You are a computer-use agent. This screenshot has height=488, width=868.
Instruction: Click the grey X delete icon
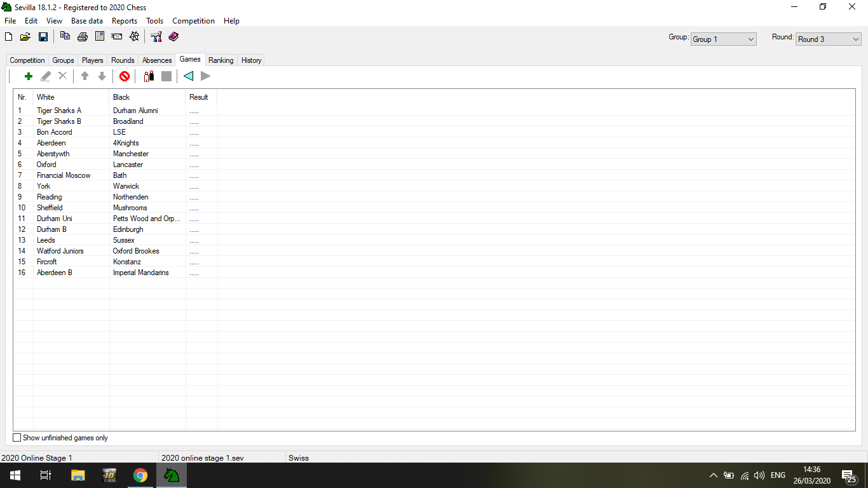[63, 76]
